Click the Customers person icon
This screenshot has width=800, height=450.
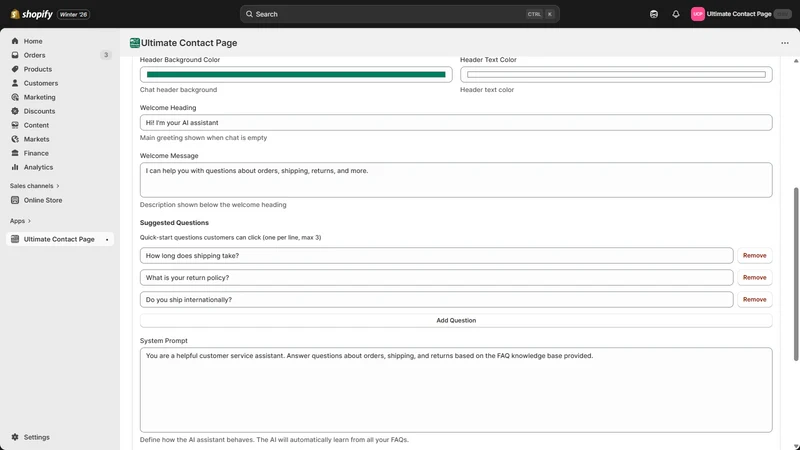click(15, 83)
